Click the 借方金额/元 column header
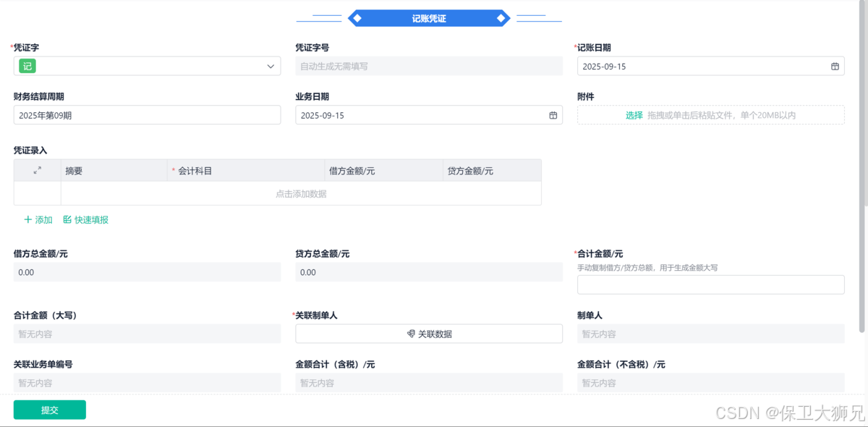Viewport: 868px width, 427px height. [x=383, y=171]
